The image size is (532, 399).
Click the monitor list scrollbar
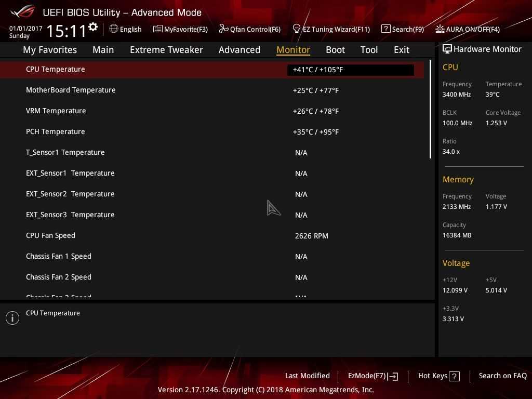(x=430, y=110)
